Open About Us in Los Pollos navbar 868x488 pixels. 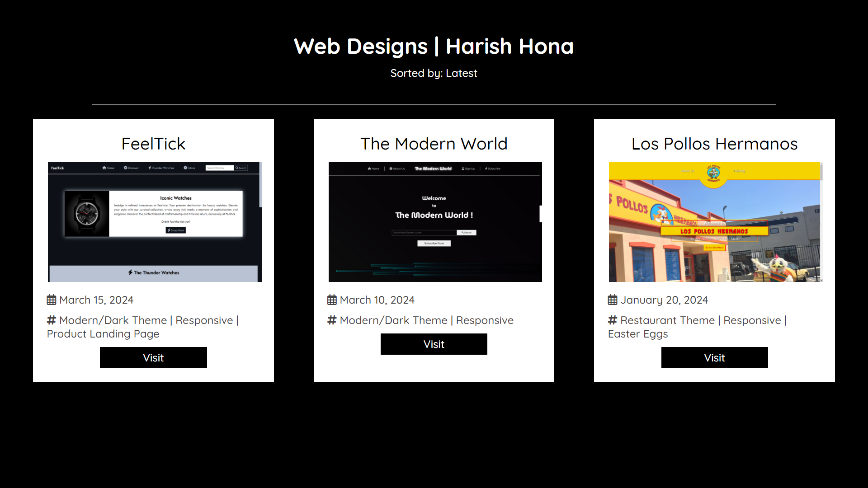(x=688, y=171)
